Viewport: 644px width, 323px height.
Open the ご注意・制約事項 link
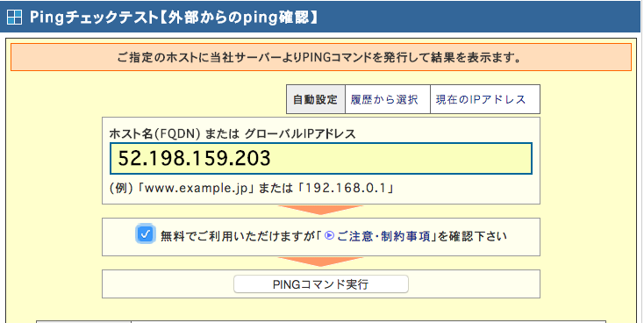click(x=384, y=236)
